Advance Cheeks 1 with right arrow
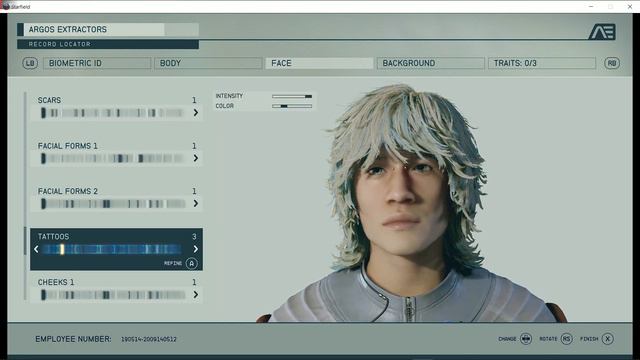The height and width of the screenshot is (360, 640). [x=196, y=295]
